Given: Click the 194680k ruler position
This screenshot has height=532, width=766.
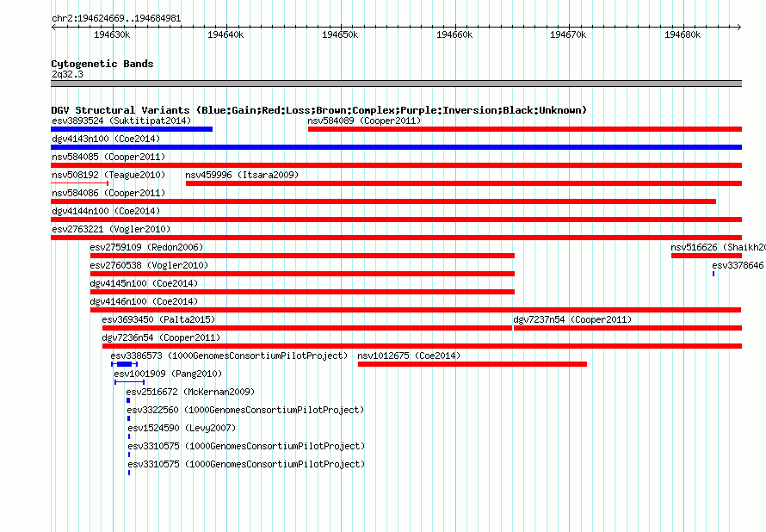Looking at the screenshot, I should tap(683, 34).
